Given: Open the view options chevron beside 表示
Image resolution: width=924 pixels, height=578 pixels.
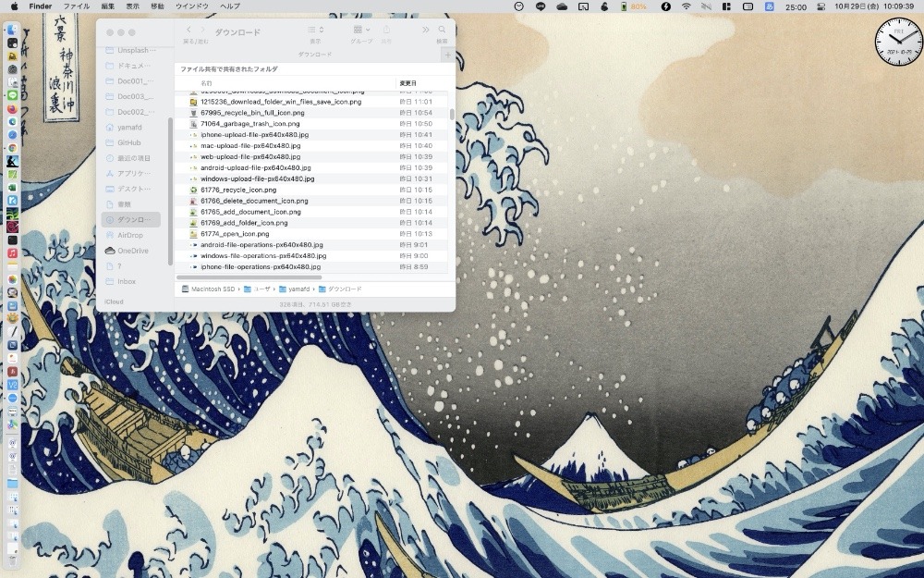Looking at the screenshot, I should 321,31.
